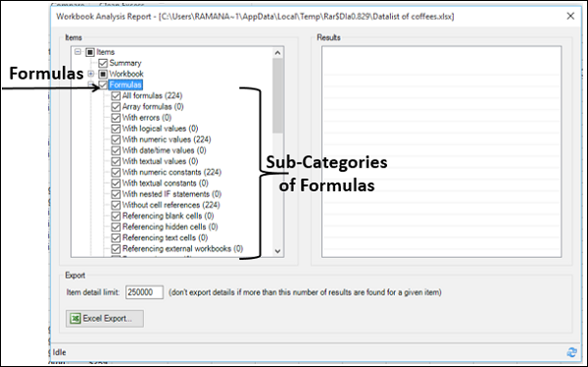Click scroll up arrow in Items list
This screenshot has width=588, height=367.
277,53
